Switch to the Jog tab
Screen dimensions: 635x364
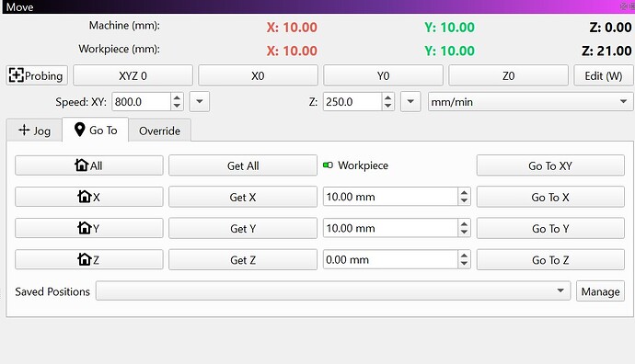tap(34, 131)
